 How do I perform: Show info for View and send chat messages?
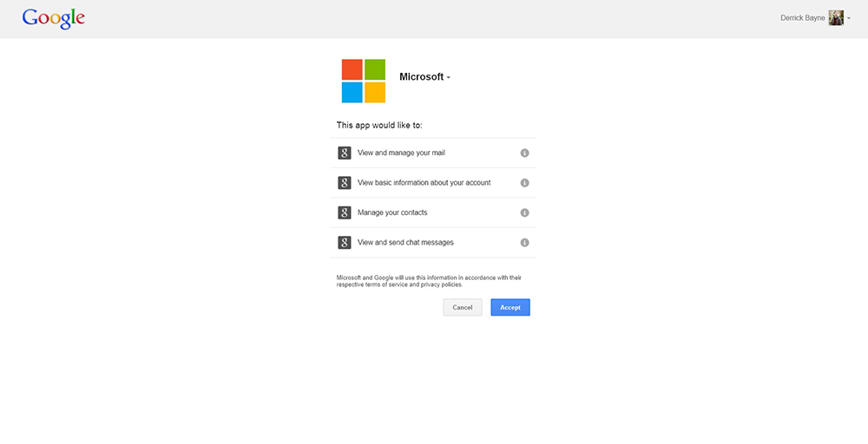[x=525, y=243]
